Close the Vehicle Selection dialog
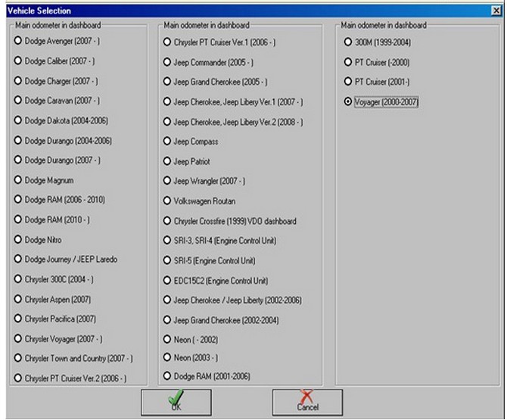Screen dimensions: 507x420 click(x=496, y=11)
